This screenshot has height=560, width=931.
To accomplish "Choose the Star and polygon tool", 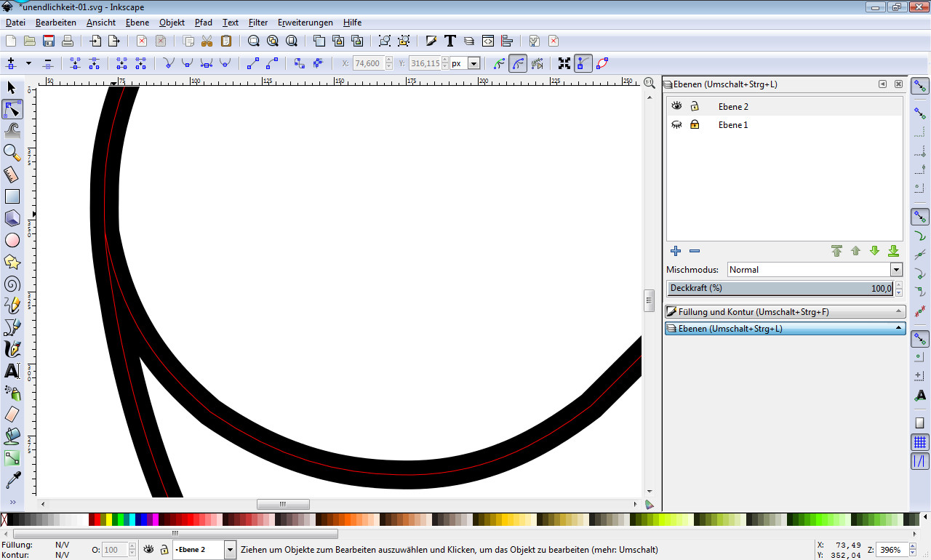I will [x=12, y=262].
